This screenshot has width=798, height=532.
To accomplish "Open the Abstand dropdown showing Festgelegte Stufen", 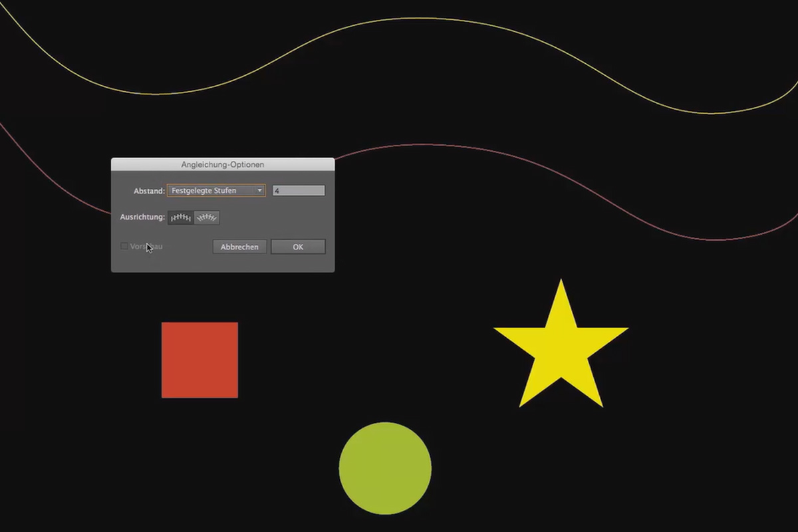I will tap(216, 191).
